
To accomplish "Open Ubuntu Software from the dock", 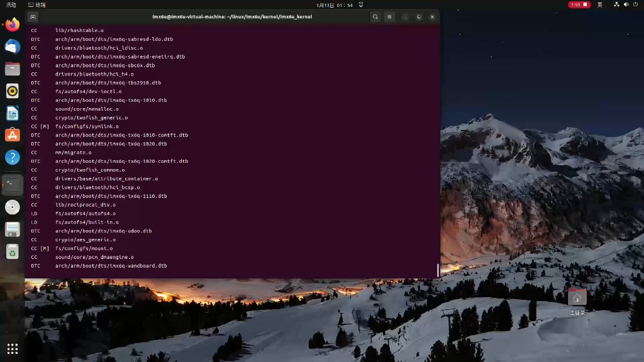I will pos(13,134).
